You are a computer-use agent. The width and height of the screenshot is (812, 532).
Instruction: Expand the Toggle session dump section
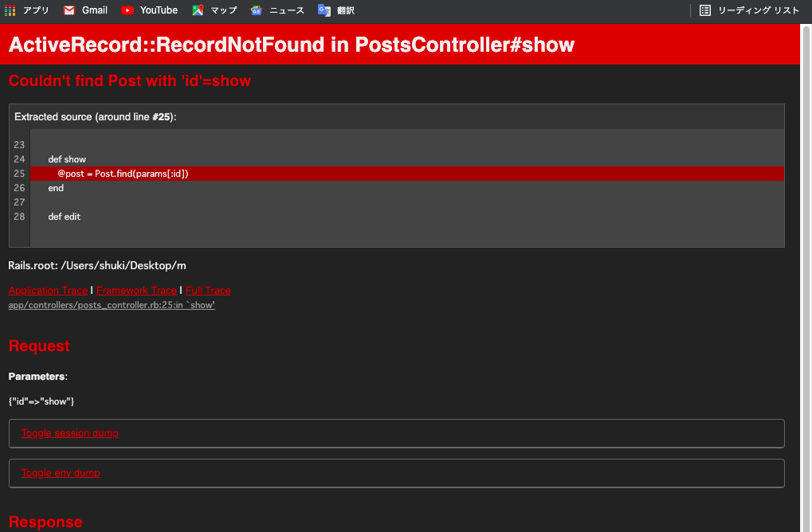click(70, 433)
